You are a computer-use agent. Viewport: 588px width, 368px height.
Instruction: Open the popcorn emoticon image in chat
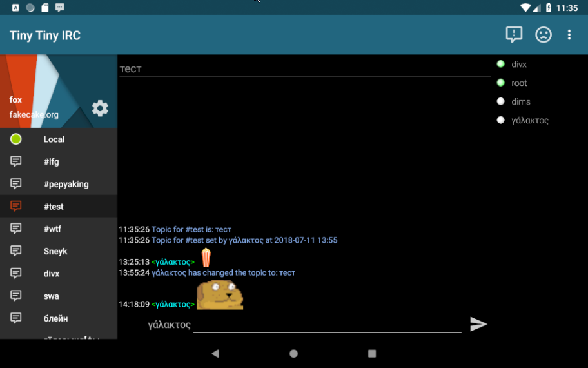coord(206,258)
